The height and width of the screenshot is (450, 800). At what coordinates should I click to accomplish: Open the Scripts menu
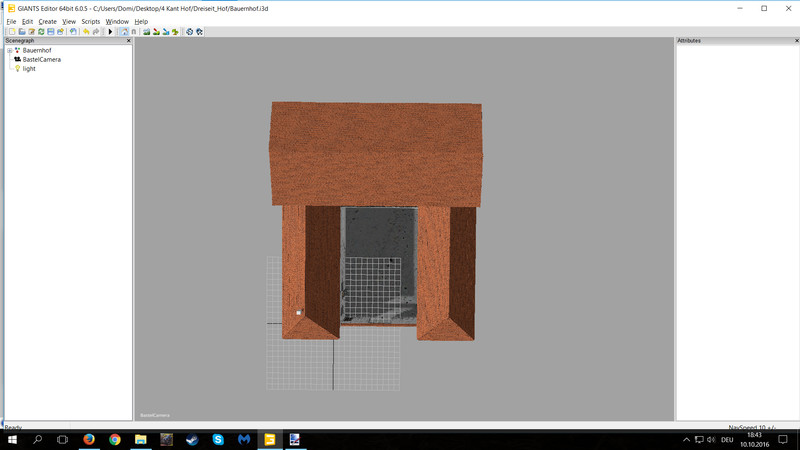[90, 21]
